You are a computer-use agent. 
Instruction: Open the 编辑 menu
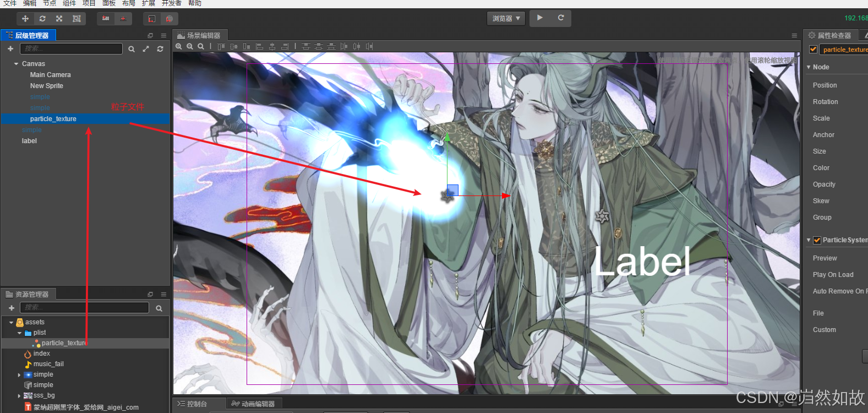30,3
